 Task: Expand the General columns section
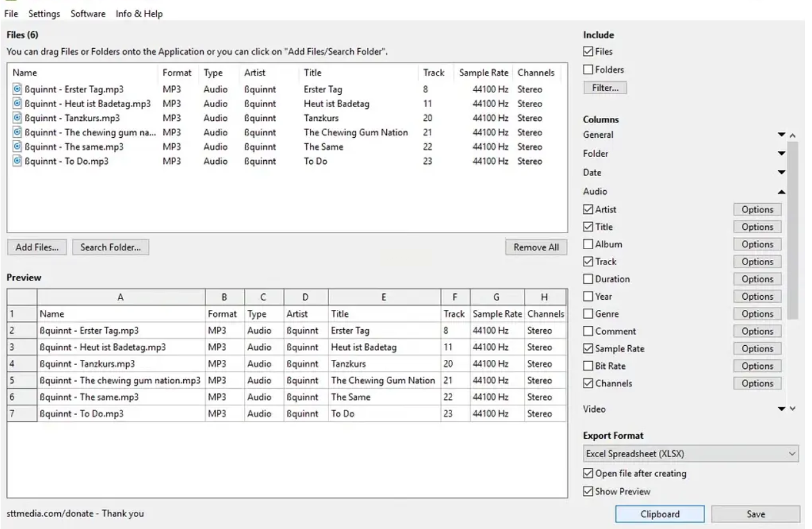781,135
